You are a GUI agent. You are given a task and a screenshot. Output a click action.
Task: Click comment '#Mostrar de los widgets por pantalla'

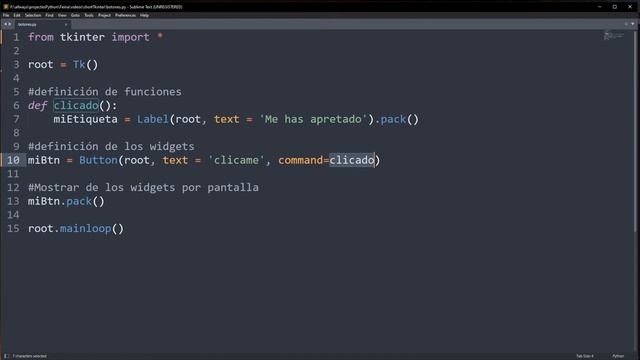pos(143,187)
